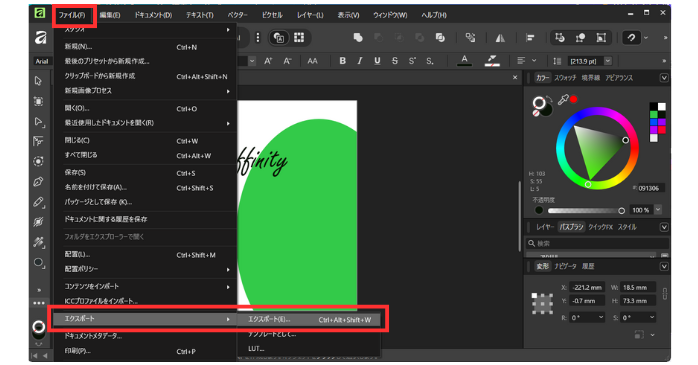Open the 213.9 pt leading dropdown
This screenshot has height=365, width=698.
click(608, 61)
